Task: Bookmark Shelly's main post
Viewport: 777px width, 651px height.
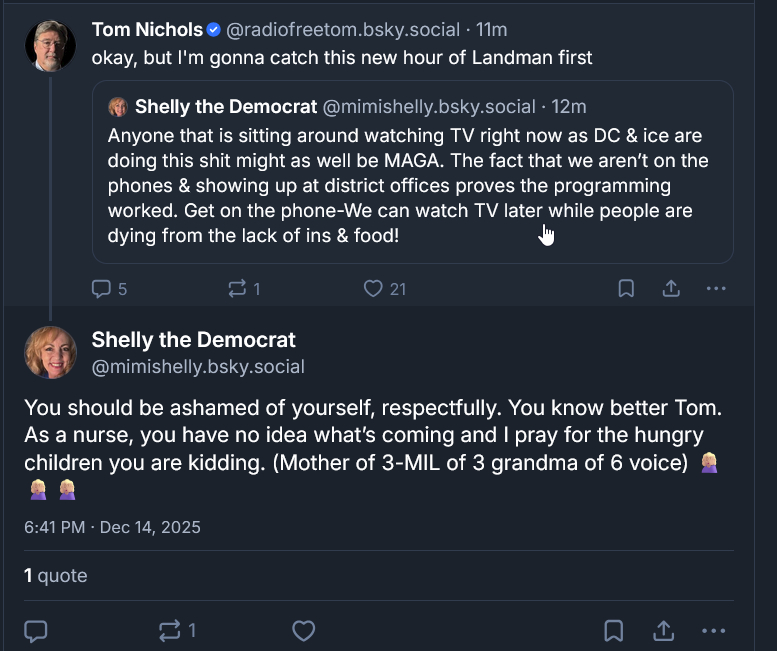Action: coord(614,631)
